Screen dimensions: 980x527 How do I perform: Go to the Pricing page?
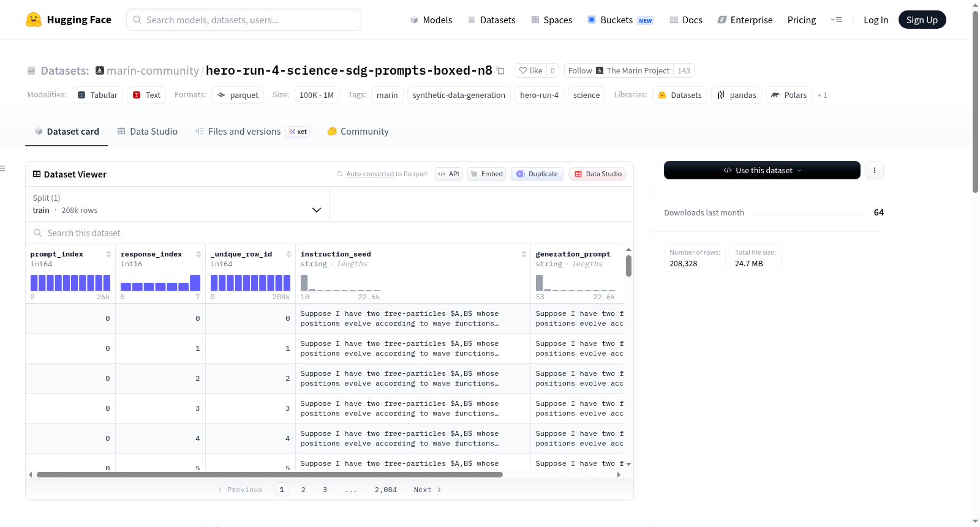point(802,20)
